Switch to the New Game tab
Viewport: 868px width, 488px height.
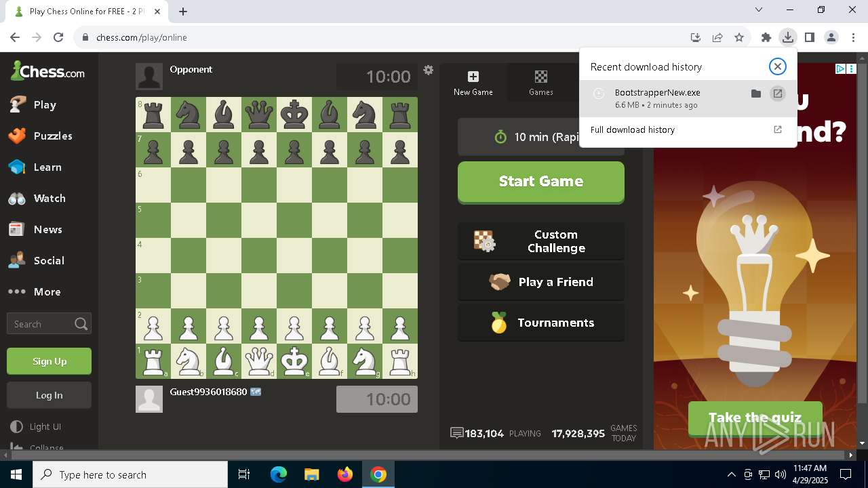(473, 83)
